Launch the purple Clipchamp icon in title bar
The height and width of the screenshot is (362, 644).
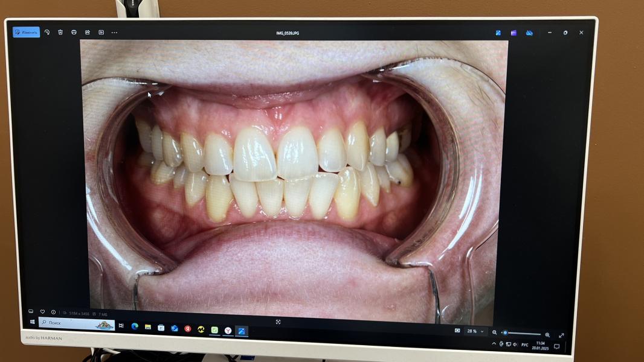pos(514,33)
